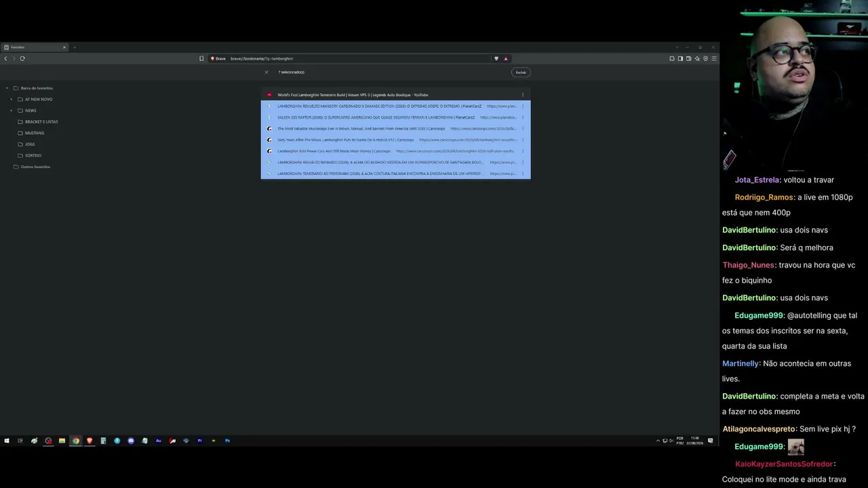
Task: Open Adobe Premiere Pro from the taskbar
Action: coord(200,441)
